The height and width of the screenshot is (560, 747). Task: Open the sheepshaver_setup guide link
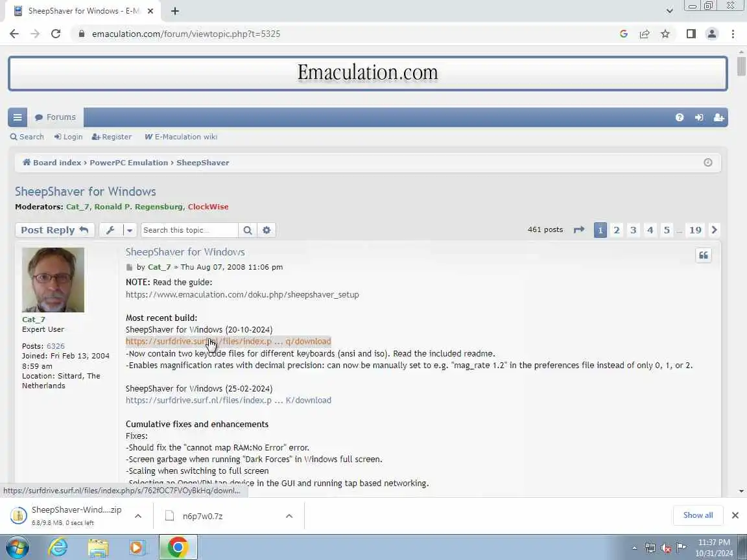243,294
